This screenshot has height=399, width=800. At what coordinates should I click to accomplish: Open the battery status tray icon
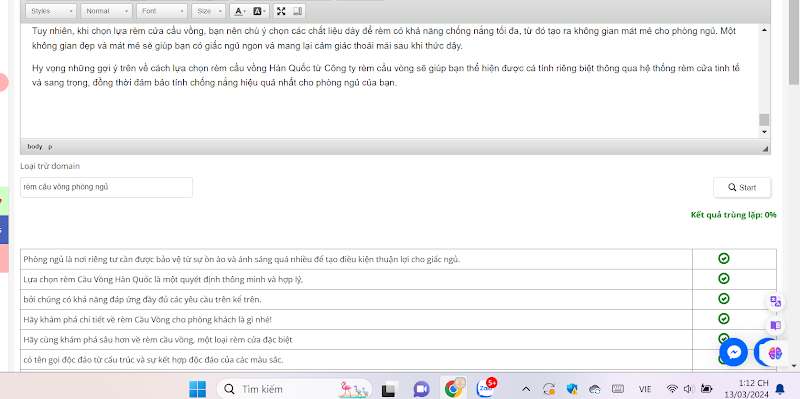click(707, 389)
